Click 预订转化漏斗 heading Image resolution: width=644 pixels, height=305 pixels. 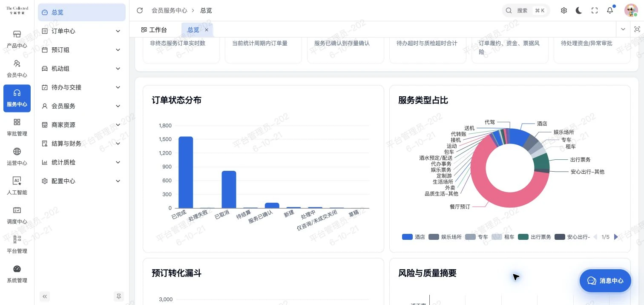coord(177,273)
